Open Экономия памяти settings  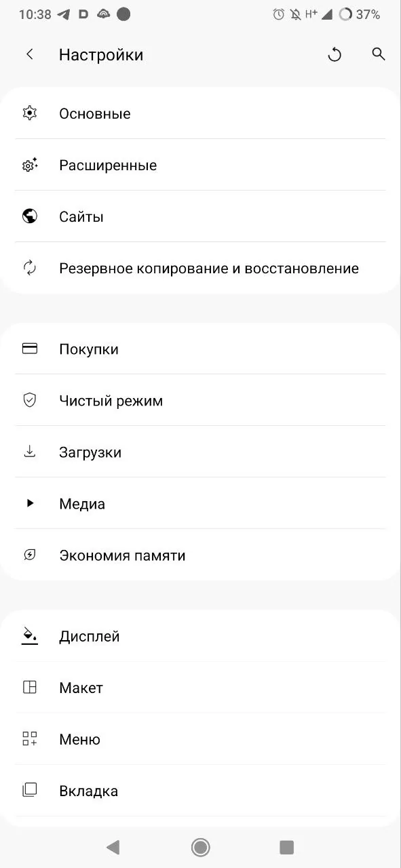tap(200, 555)
